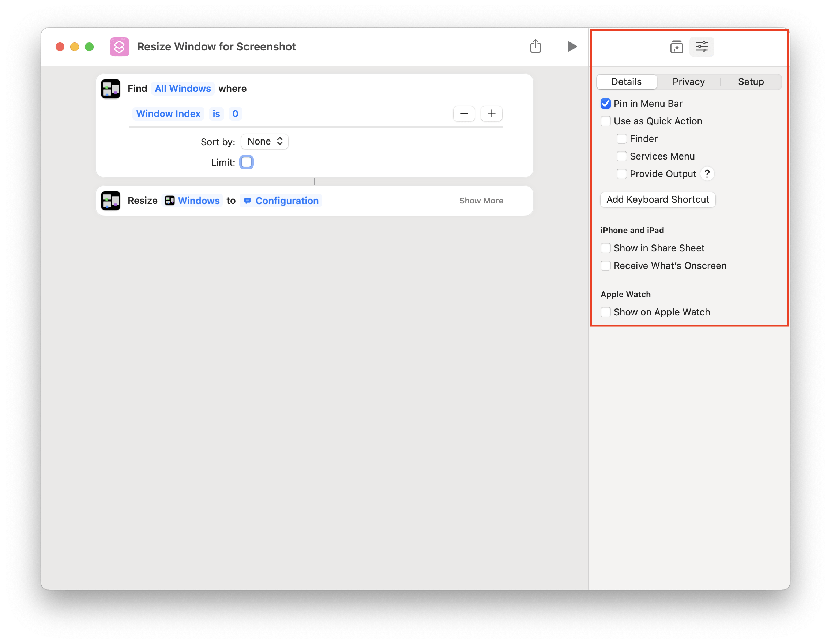Open the Window Index condition selector
831x644 pixels.
click(x=168, y=113)
